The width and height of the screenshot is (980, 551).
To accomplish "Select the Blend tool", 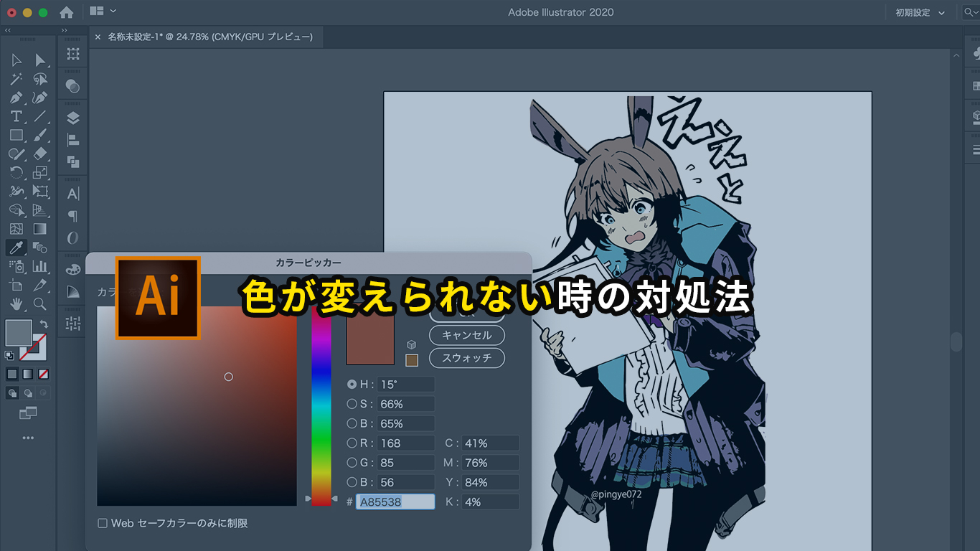I will (40, 248).
